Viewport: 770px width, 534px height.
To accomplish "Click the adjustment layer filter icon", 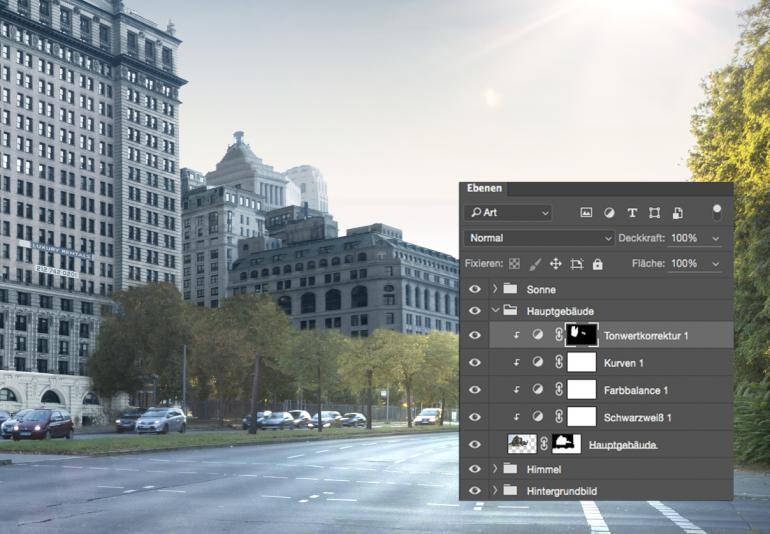I will tap(609, 213).
